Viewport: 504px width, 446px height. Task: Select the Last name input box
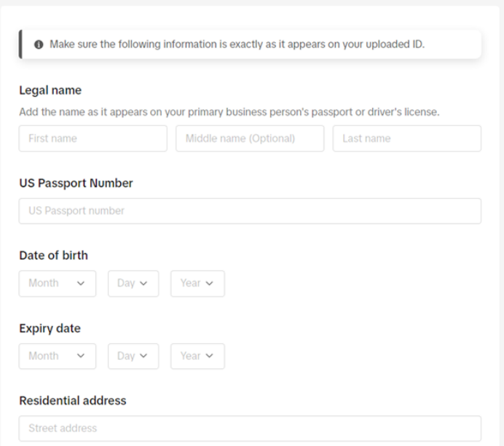click(407, 138)
